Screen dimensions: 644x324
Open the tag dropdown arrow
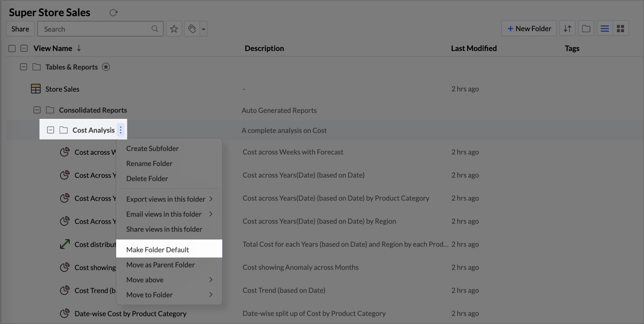click(204, 29)
